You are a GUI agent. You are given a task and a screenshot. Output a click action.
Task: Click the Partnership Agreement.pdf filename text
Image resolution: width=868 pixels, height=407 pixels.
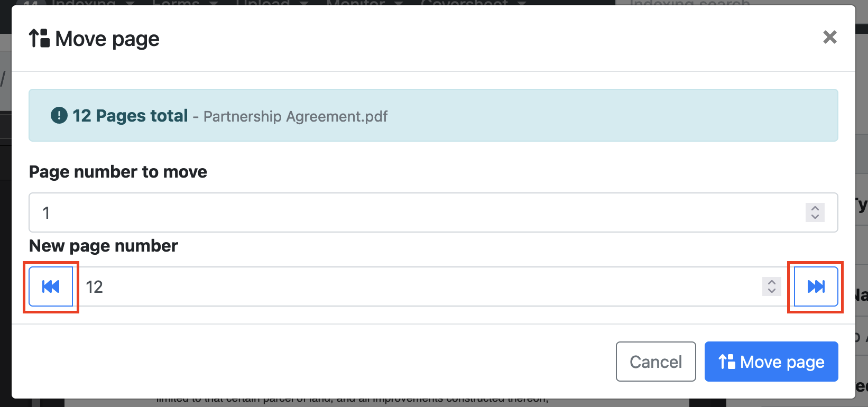296,116
